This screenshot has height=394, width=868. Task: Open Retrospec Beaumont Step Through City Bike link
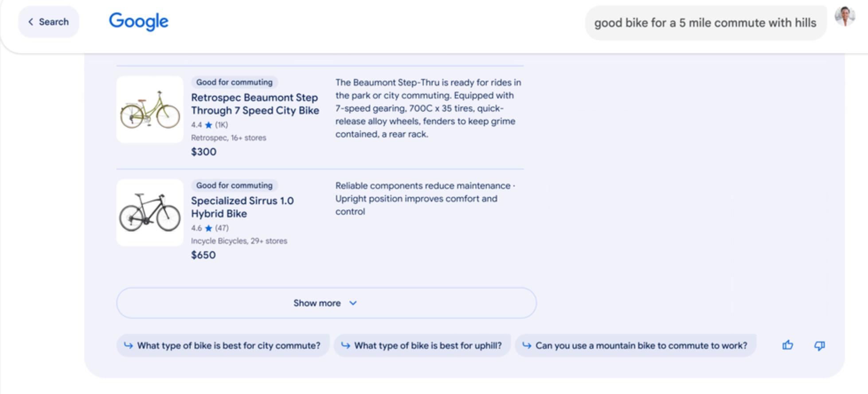[254, 104]
